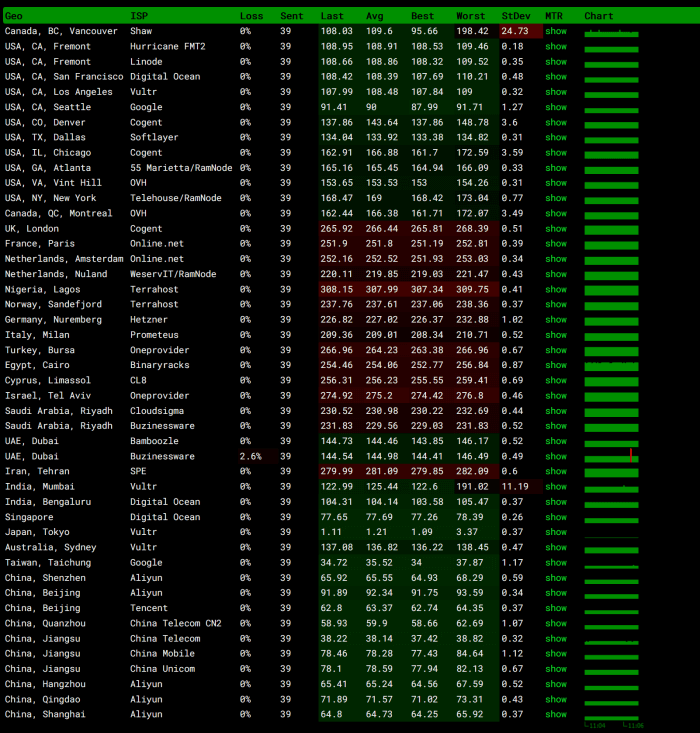Click the 11.19 StDev value for Mumbai
The width and height of the screenshot is (700, 733).
pos(515,487)
